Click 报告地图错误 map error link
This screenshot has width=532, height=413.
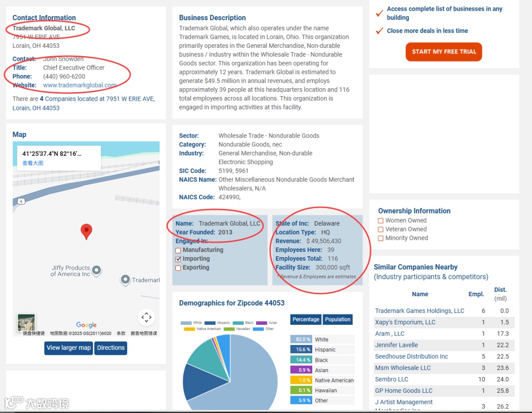144,333
